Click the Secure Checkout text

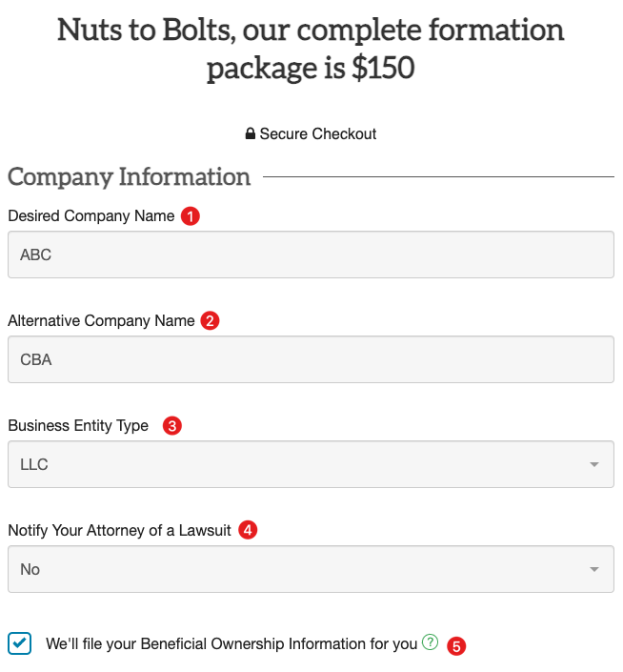pos(318,133)
